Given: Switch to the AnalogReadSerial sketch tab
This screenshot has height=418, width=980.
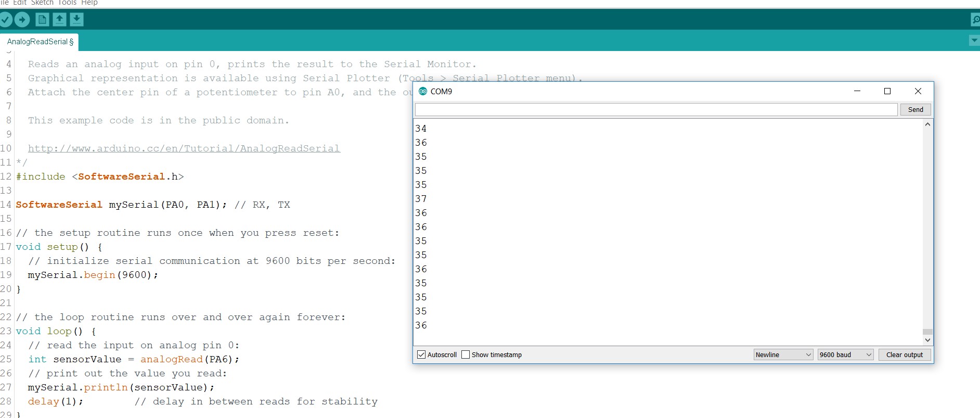Looking at the screenshot, I should pos(40,42).
